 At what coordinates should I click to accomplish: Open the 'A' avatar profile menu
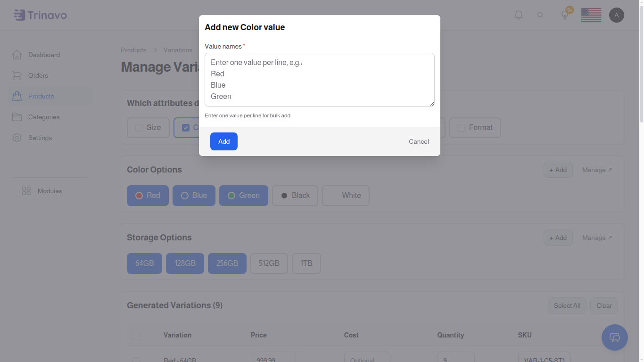(x=617, y=15)
